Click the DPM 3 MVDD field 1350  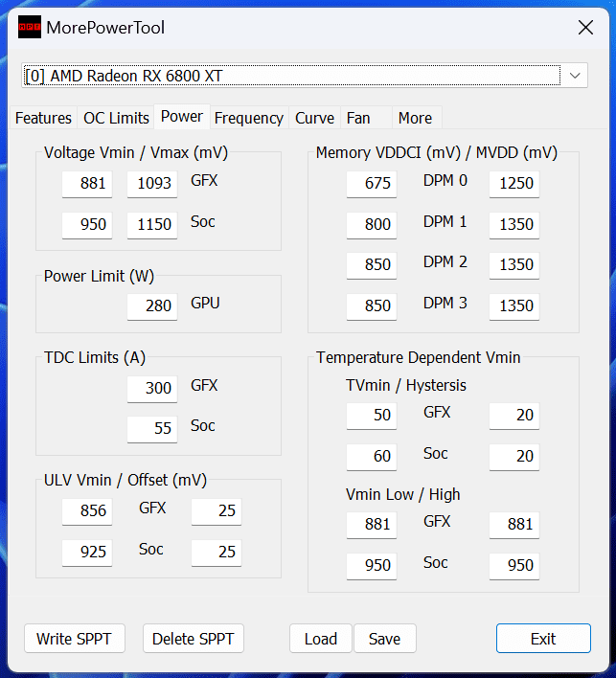[514, 306]
